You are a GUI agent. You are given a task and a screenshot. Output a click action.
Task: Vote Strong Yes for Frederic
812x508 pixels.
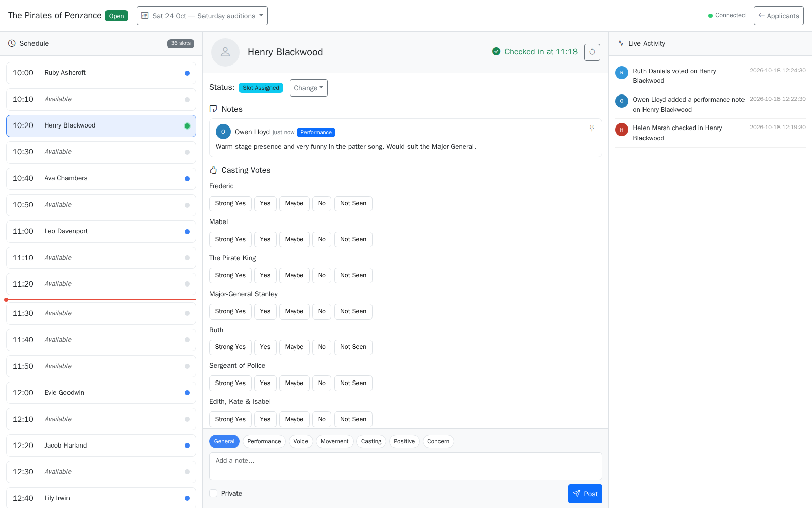click(x=230, y=203)
